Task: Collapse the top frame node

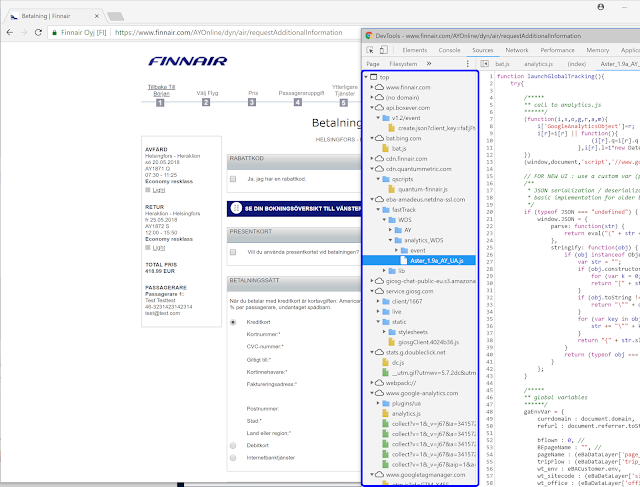Action: pyautogui.click(x=366, y=77)
